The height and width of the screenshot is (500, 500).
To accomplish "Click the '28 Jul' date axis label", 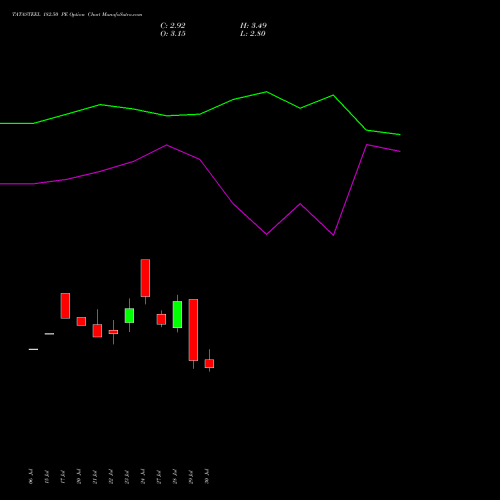I will (175, 476).
